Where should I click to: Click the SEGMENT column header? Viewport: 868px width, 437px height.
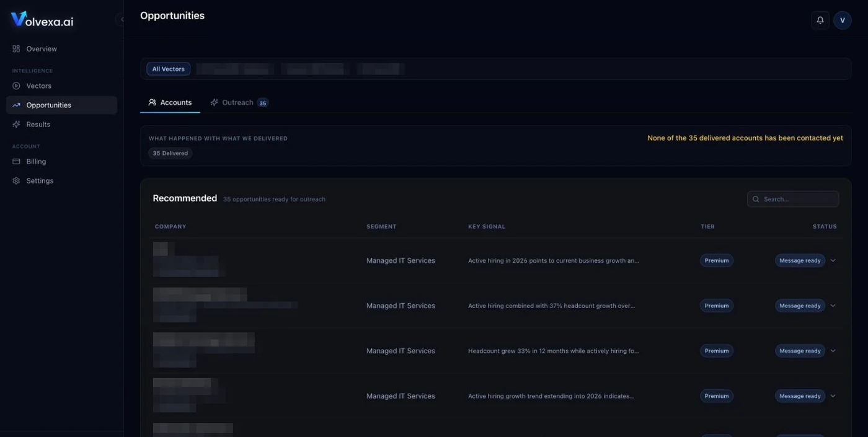(x=381, y=226)
